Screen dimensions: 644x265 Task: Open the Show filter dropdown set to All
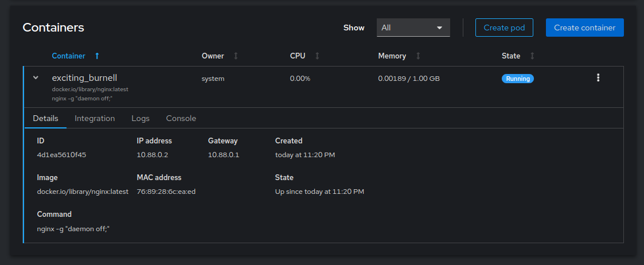[413, 28]
